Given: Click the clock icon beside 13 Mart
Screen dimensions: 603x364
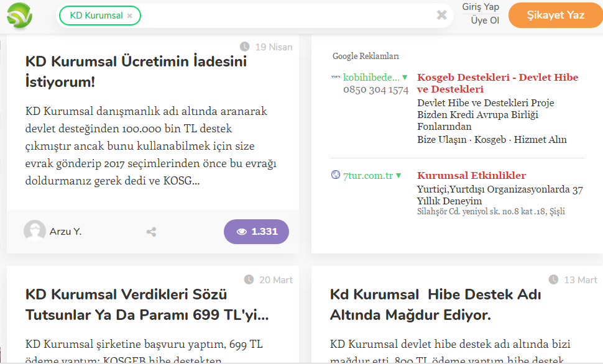Looking at the screenshot, I should pos(553,280).
